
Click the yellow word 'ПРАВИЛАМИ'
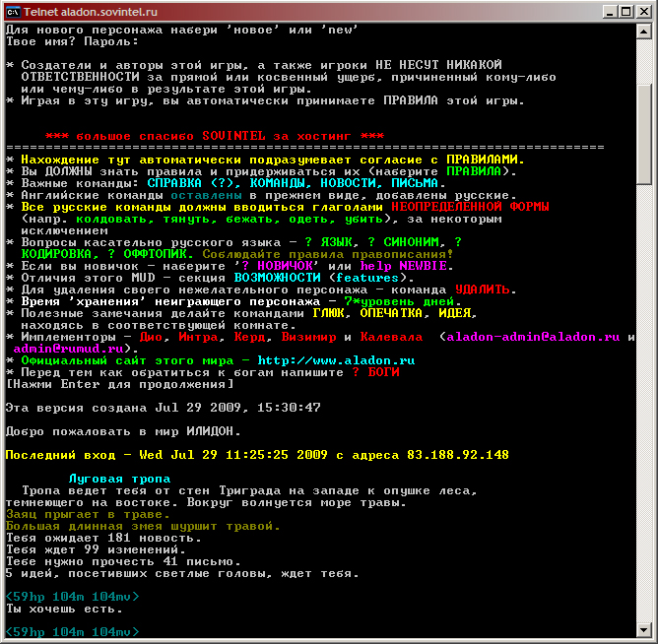(x=483, y=160)
